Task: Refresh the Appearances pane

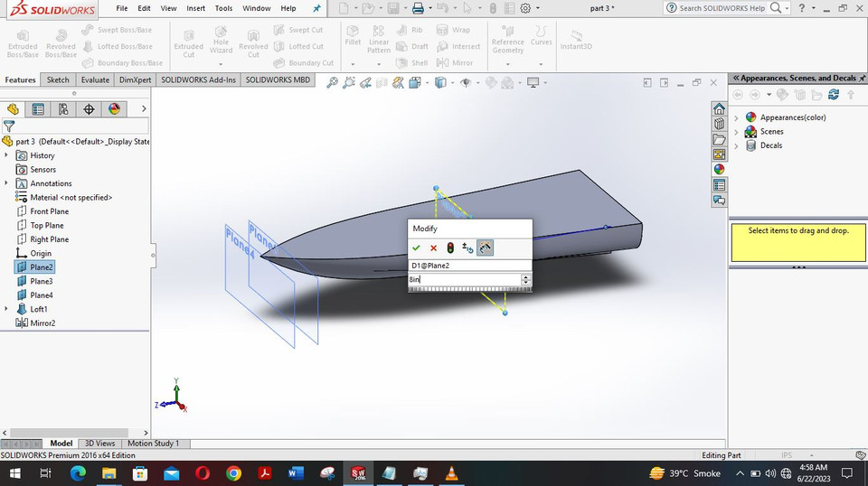Action: coord(833,95)
